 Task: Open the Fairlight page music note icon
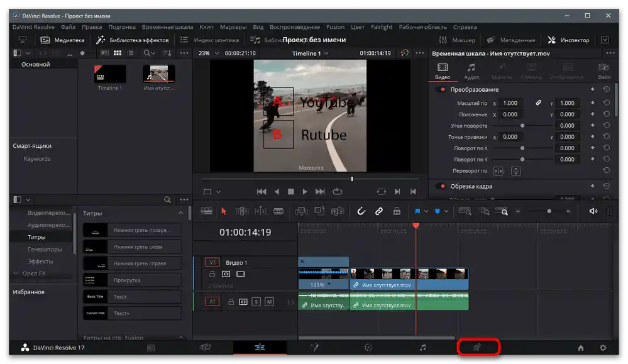pos(423,348)
